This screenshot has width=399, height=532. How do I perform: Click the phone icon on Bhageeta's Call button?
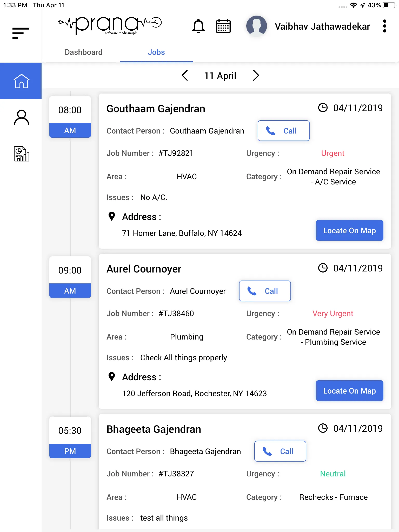point(267,451)
